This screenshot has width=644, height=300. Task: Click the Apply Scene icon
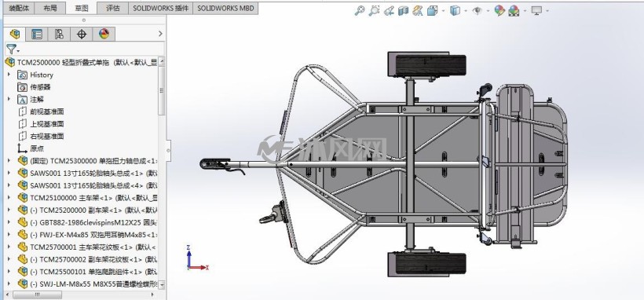(x=514, y=11)
